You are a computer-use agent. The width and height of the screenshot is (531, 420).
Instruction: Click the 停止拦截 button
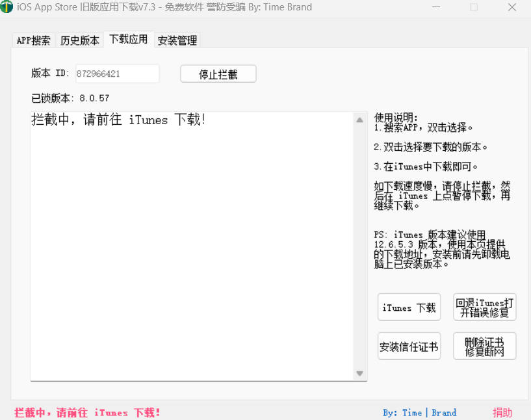218,74
